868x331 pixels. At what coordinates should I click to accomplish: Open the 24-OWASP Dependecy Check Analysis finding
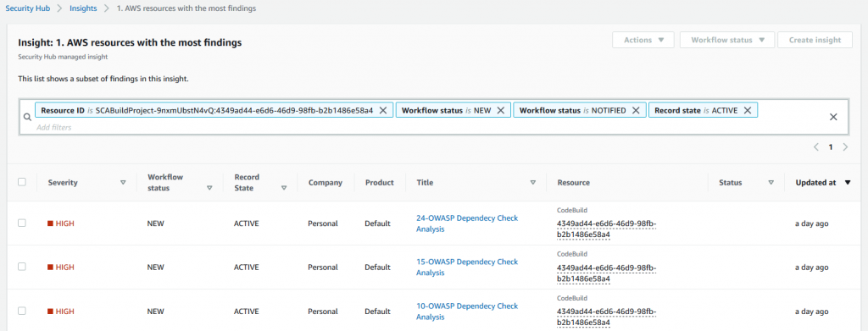pos(467,223)
